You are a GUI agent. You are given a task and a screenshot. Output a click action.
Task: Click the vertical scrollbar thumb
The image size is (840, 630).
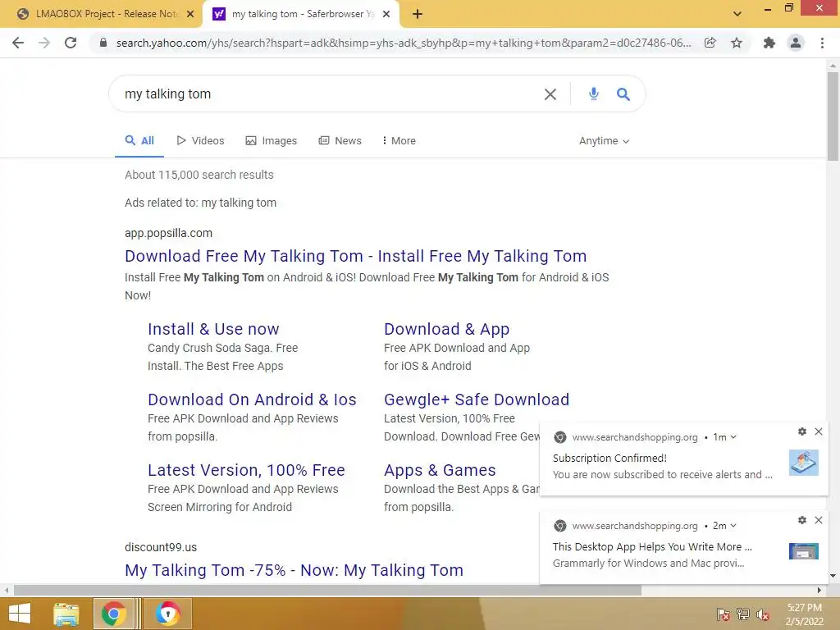(x=833, y=116)
